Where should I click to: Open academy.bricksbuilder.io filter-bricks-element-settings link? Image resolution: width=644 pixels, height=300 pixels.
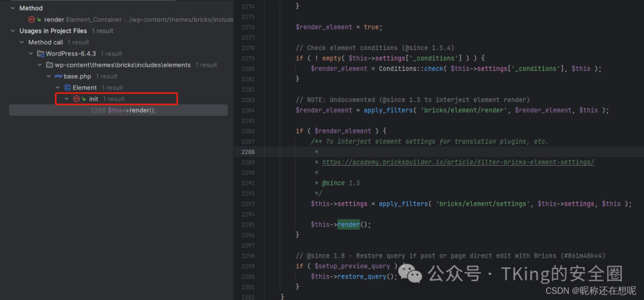pos(459,162)
